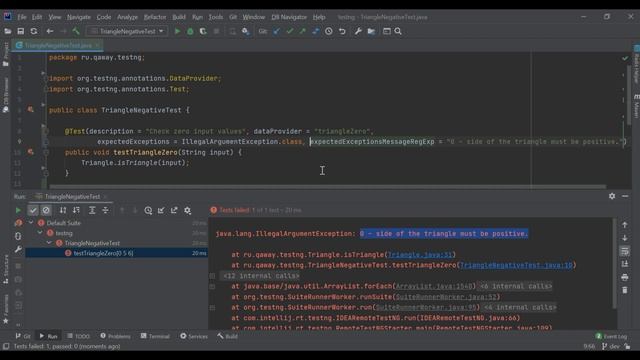Open the Refactor menu
The image size is (640, 360).
pos(155,17)
